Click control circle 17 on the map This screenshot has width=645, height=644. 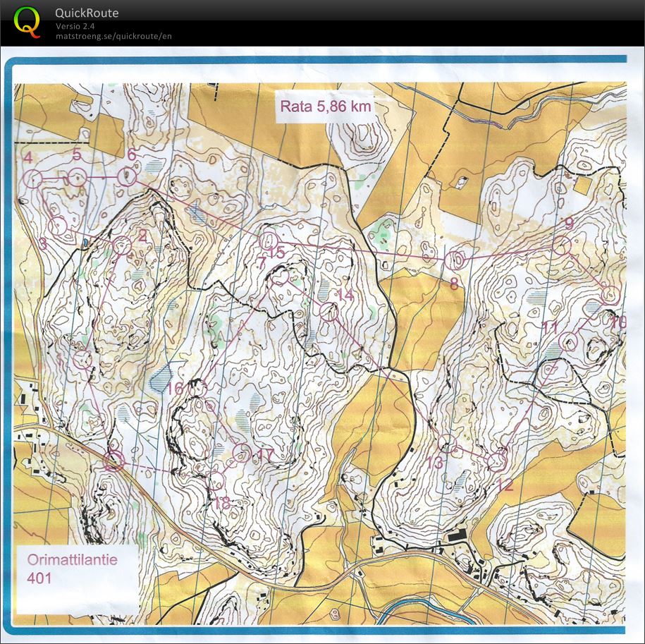point(242,451)
